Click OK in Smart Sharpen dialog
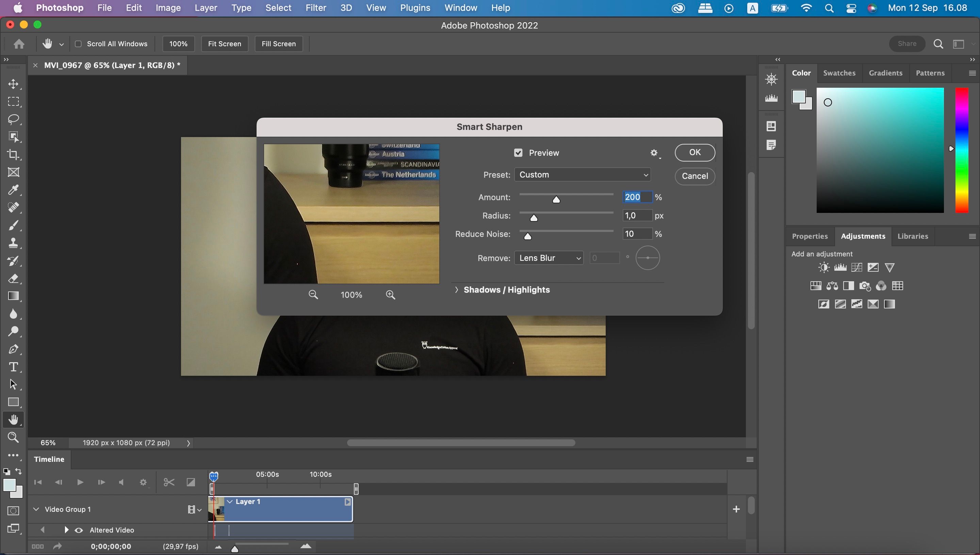The width and height of the screenshot is (980, 555). pyautogui.click(x=695, y=152)
